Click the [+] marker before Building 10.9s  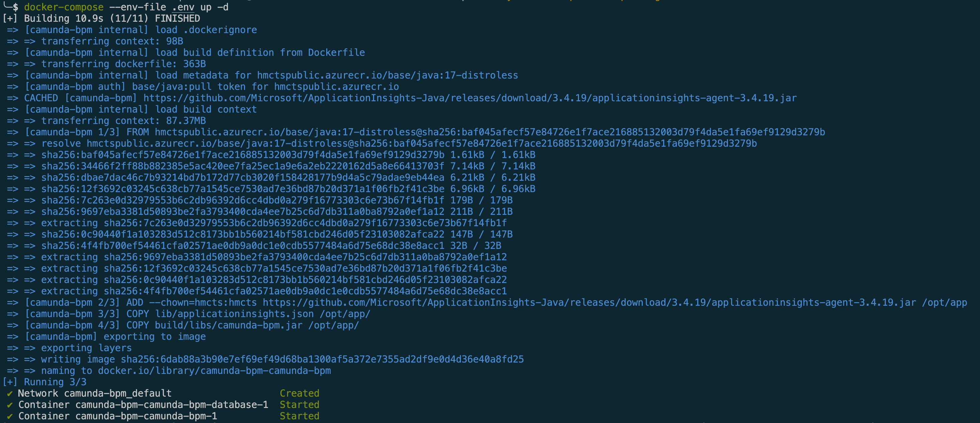(x=10, y=19)
